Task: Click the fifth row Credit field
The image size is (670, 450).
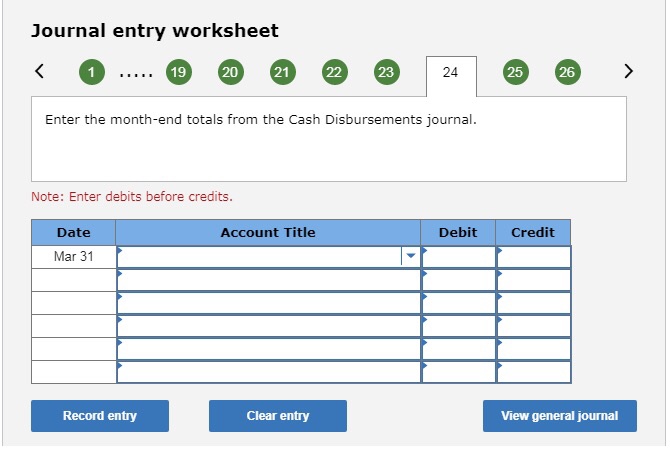Action: [x=534, y=349]
